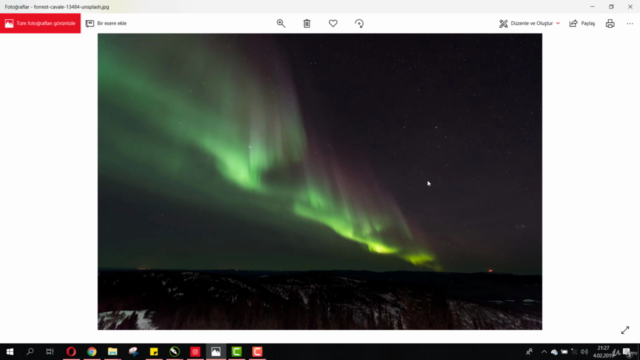The image size is (640, 360).
Task: Click battery status tray icon
Action: 564,351
